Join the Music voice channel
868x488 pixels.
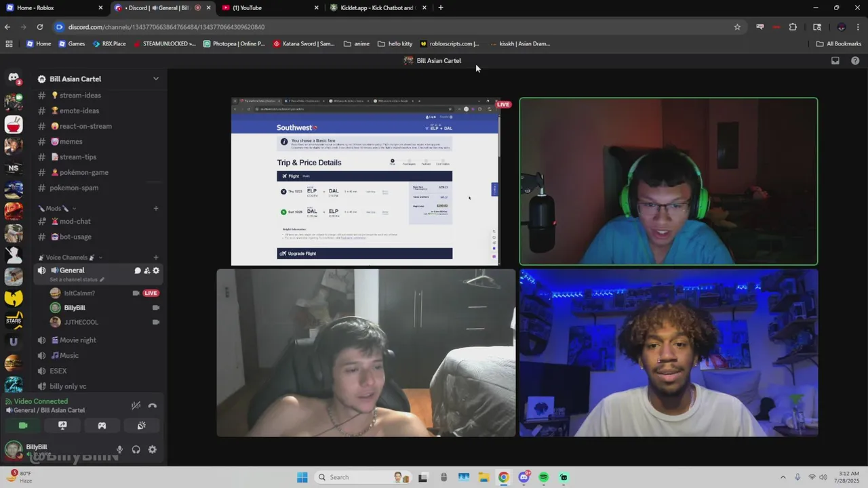[x=98, y=355]
